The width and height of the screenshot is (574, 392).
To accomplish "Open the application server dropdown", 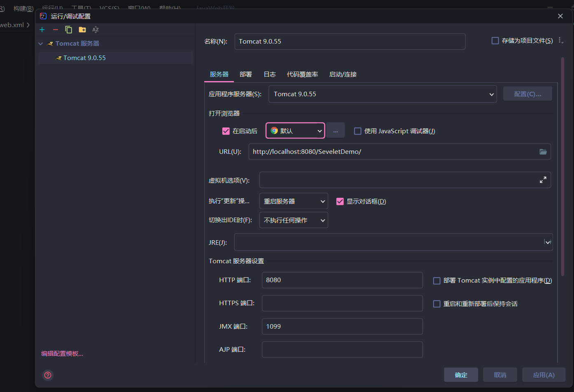I will tap(383, 94).
